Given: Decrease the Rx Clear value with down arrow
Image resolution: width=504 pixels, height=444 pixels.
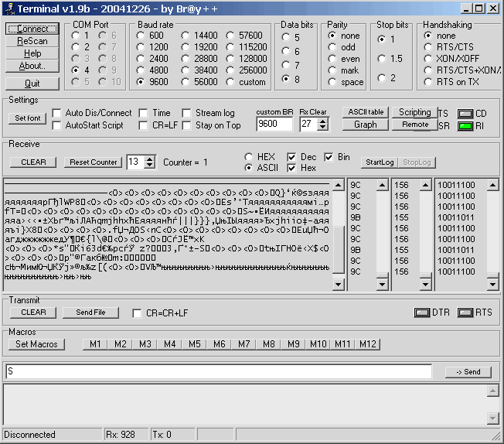Looking at the screenshot, I should tap(322, 128).
